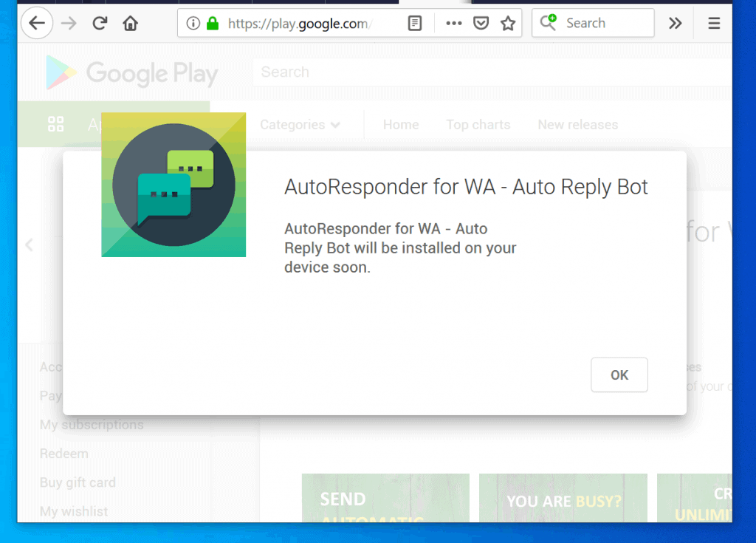
Task: Click the green padlock security icon
Action: click(213, 23)
